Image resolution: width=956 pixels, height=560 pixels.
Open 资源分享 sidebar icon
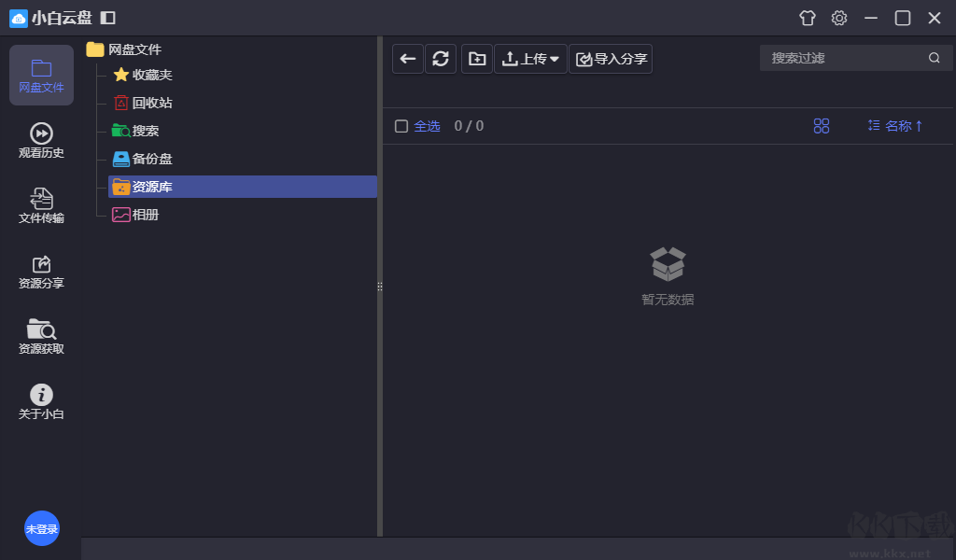(x=41, y=272)
